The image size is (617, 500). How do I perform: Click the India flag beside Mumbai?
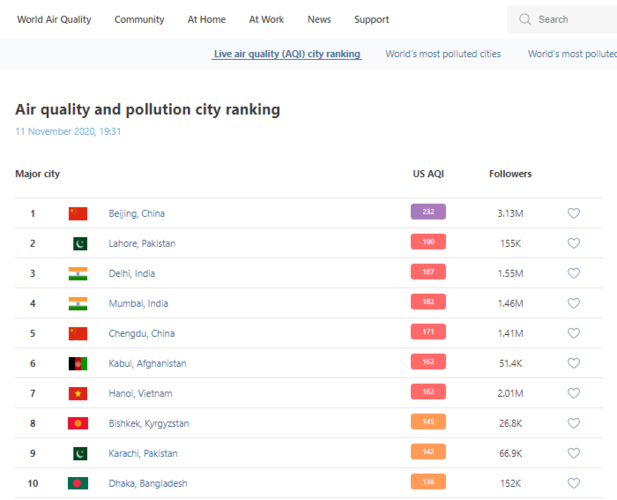coord(78,303)
